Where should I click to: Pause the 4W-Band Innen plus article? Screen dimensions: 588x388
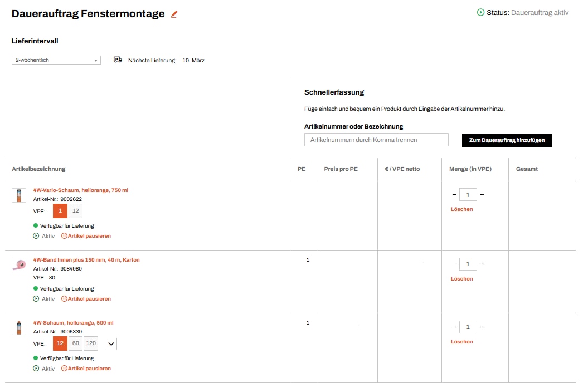pyautogui.click(x=86, y=299)
